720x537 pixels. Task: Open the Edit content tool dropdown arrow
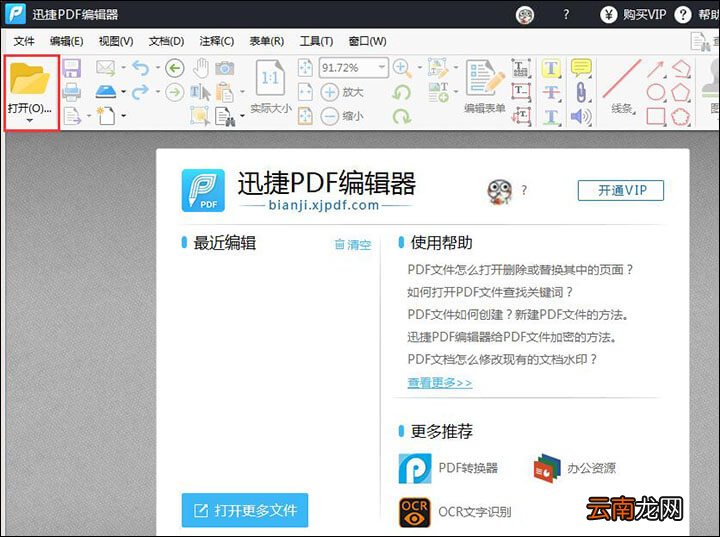point(456,68)
